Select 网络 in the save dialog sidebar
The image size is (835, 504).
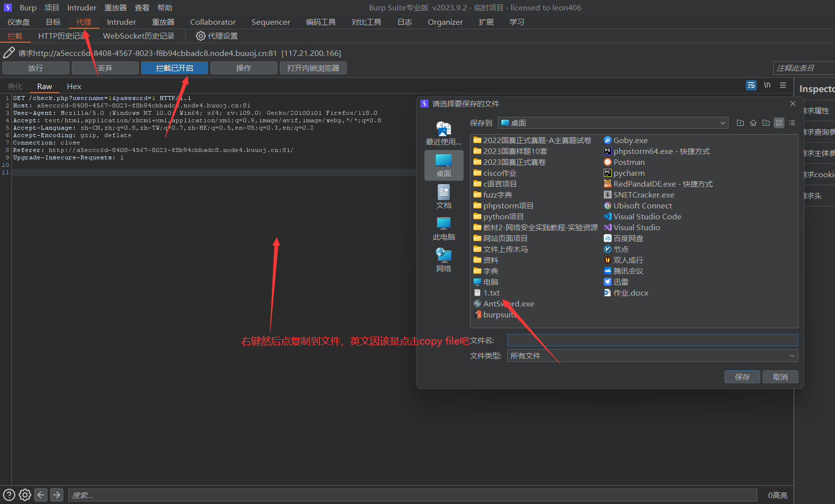pos(444,260)
